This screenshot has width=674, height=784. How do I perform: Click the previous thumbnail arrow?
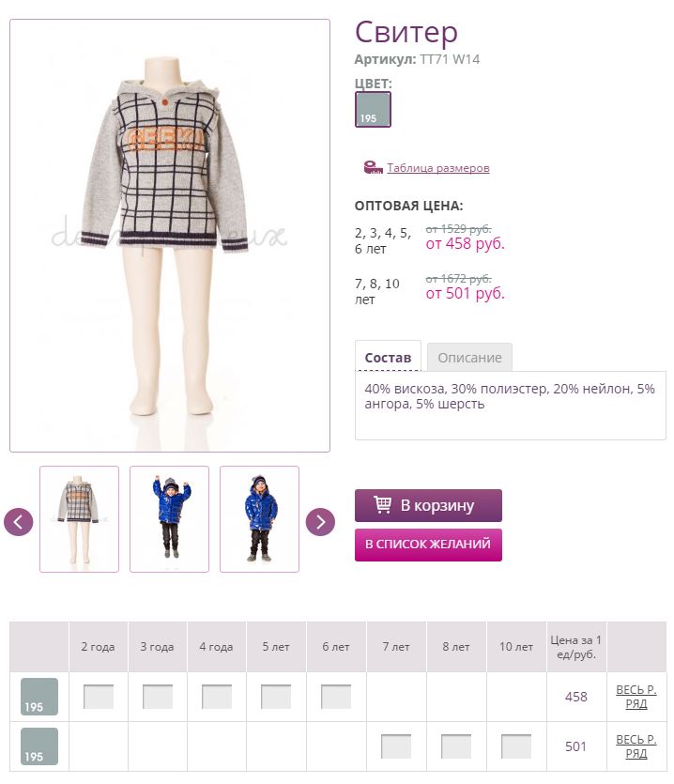pyautogui.click(x=19, y=522)
